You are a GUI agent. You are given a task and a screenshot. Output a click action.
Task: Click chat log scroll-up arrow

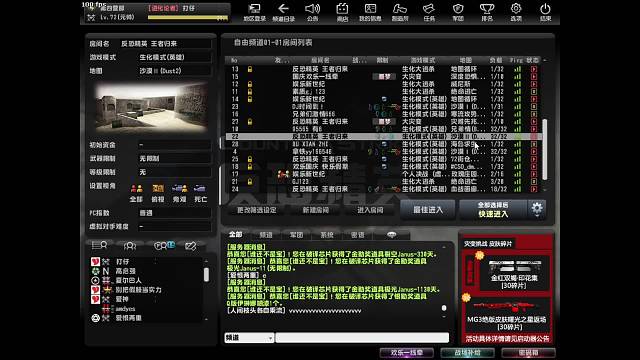point(444,247)
